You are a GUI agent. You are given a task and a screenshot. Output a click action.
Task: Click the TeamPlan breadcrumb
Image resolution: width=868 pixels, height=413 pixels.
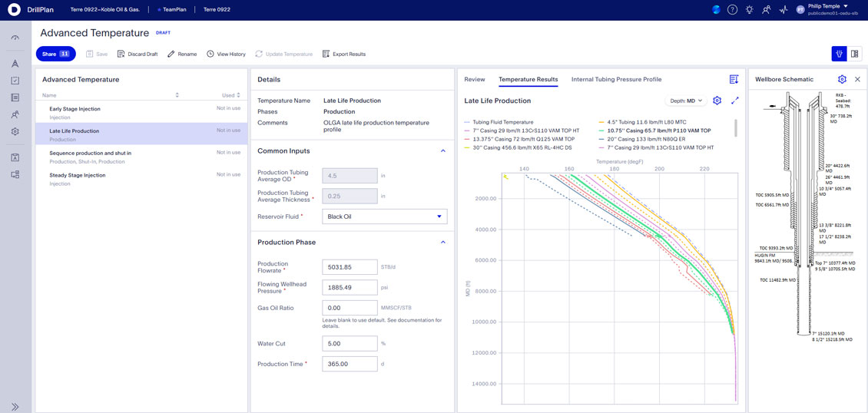click(x=174, y=10)
